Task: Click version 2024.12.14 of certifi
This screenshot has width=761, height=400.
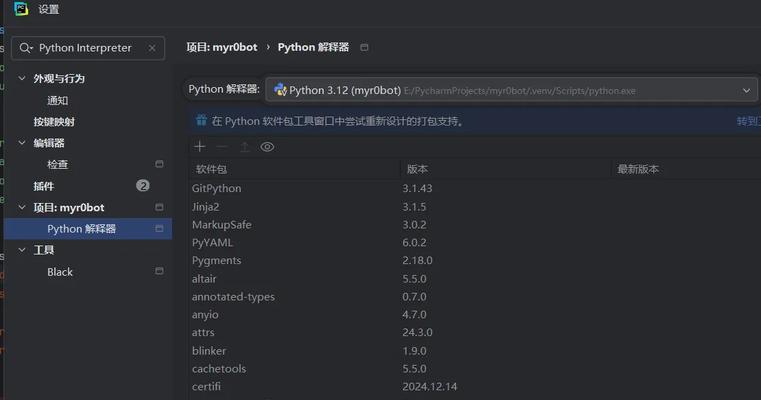Action: [430, 386]
